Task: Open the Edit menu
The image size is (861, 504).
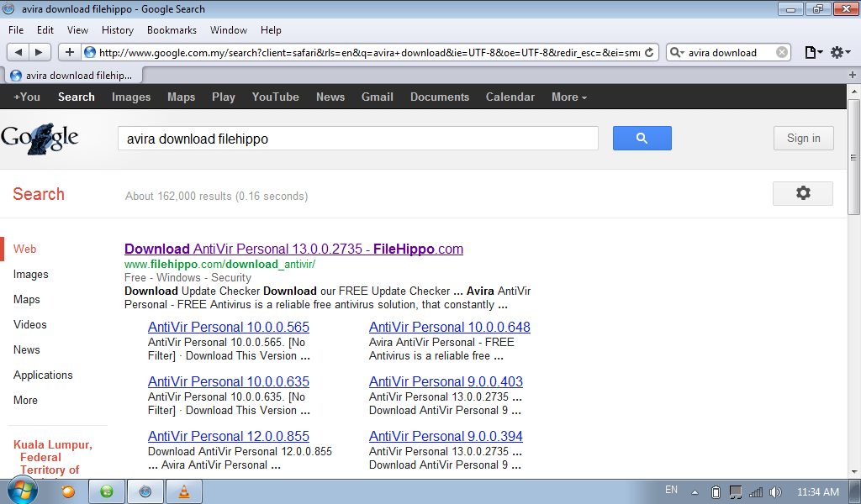Action: tap(45, 30)
